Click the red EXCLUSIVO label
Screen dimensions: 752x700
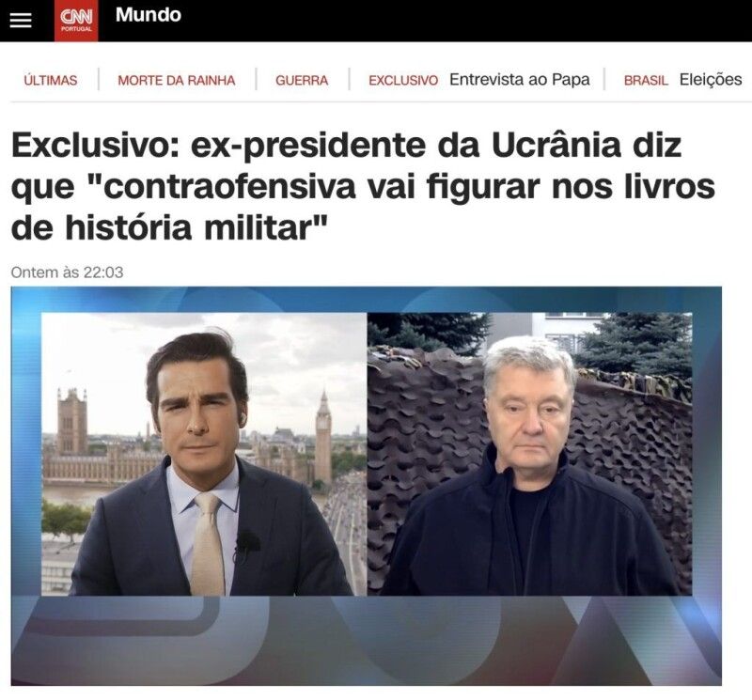tap(403, 80)
